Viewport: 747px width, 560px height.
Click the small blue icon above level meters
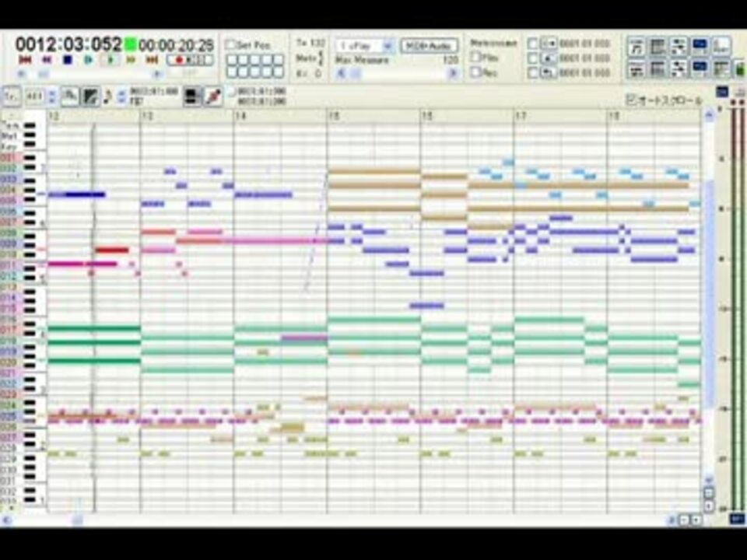(722, 92)
